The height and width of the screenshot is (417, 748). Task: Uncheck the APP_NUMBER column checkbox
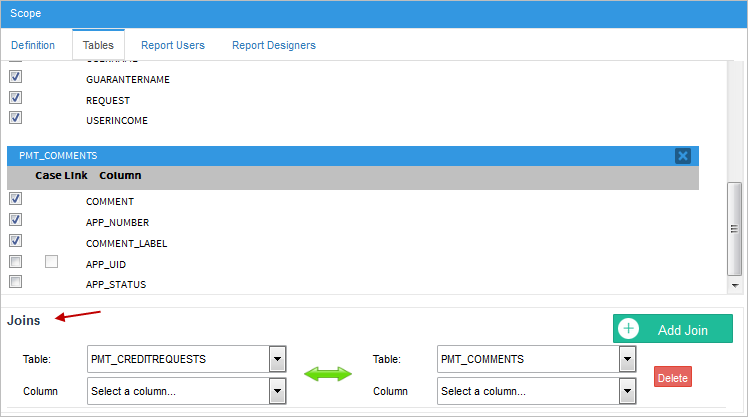click(x=15, y=220)
